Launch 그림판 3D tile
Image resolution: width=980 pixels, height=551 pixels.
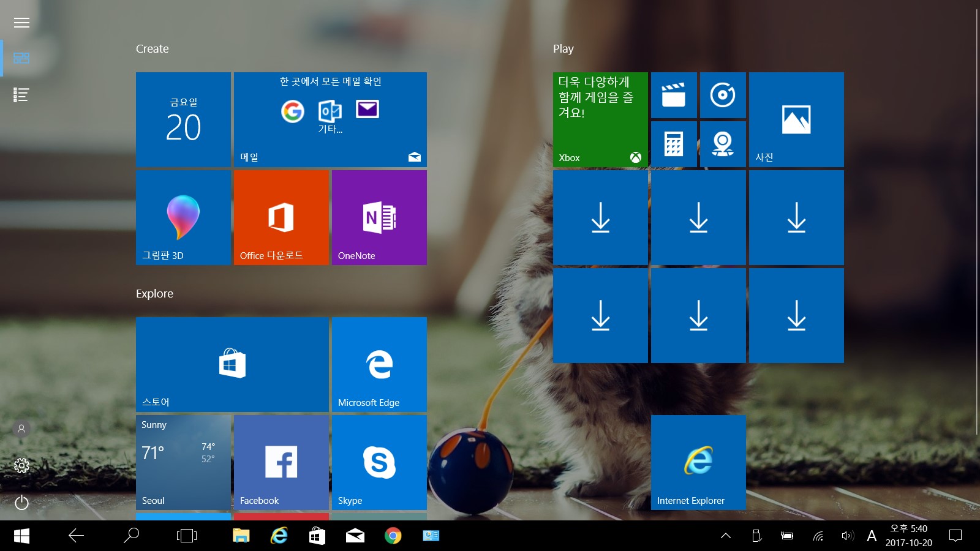click(x=183, y=217)
